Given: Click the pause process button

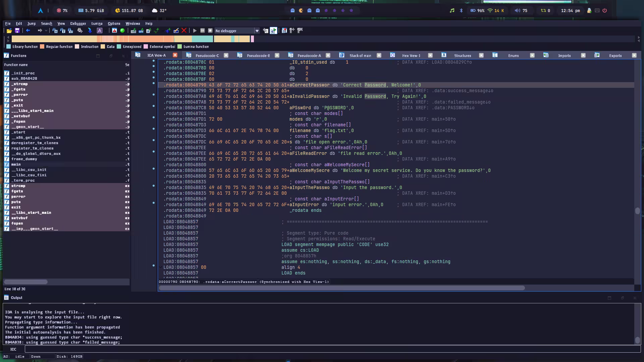Looking at the screenshot, I should 203,31.
